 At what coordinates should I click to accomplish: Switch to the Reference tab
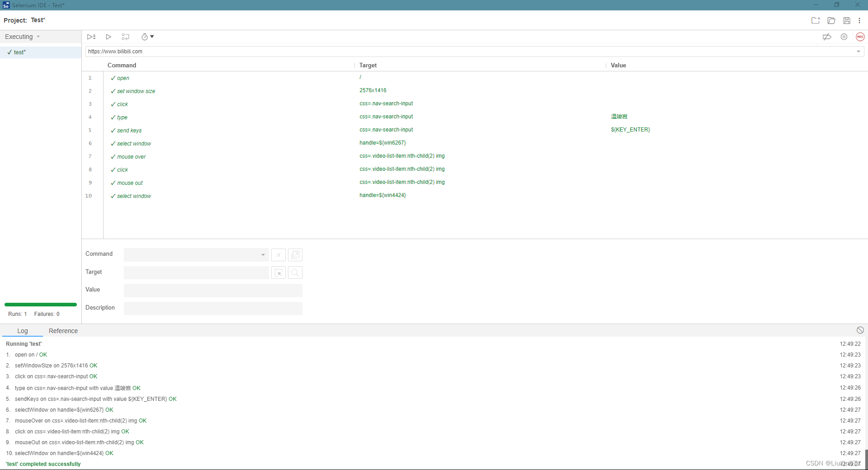tap(63, 331)
